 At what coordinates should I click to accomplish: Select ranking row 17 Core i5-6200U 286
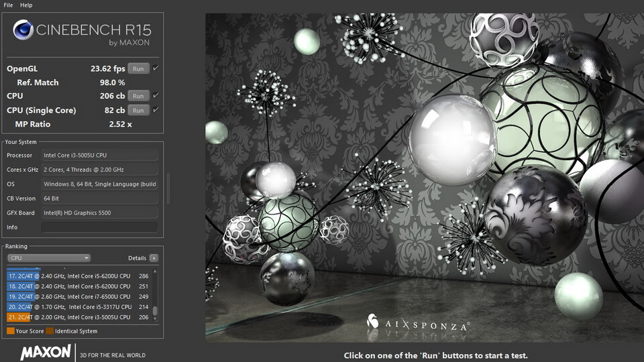[x=78, y=276]
